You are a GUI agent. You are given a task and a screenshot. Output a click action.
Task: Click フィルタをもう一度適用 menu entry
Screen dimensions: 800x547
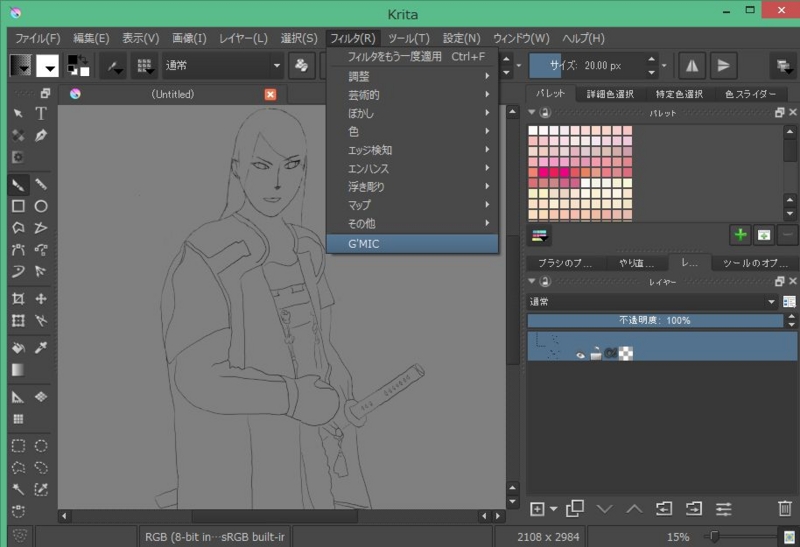coord(412,57)
